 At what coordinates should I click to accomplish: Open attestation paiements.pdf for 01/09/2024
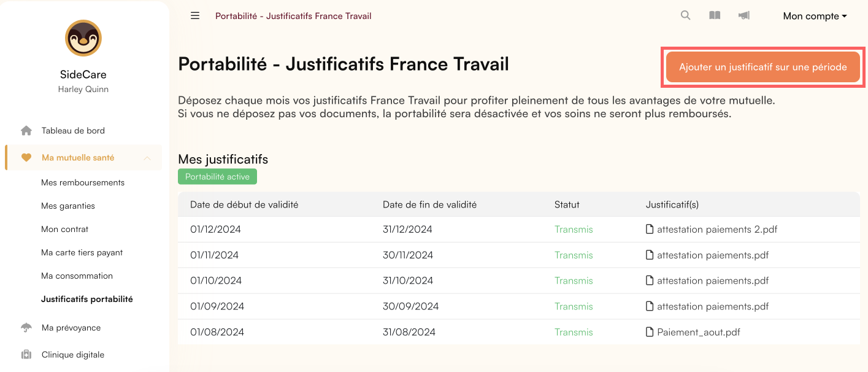[x=713, y=307]
